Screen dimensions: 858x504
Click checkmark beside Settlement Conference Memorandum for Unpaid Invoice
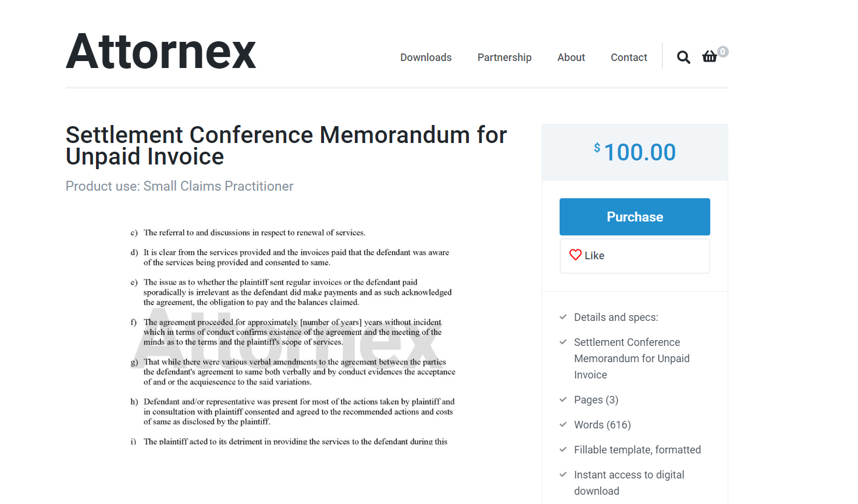562,342
